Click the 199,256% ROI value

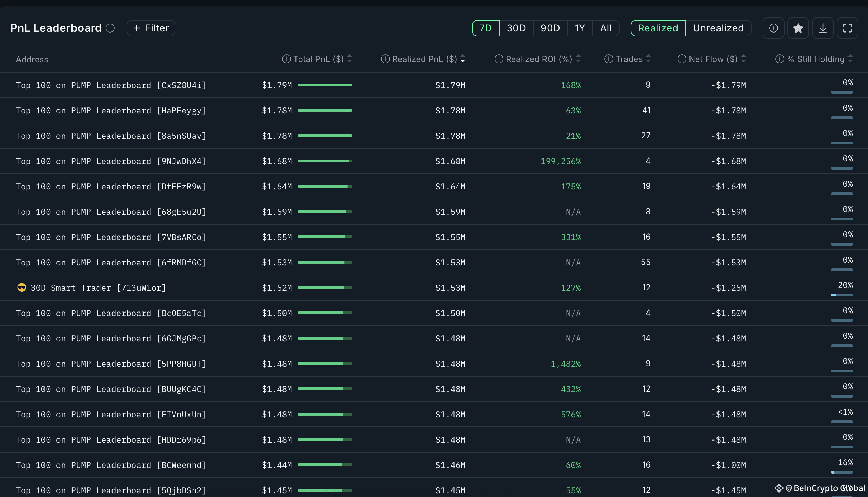coord(561,161)
